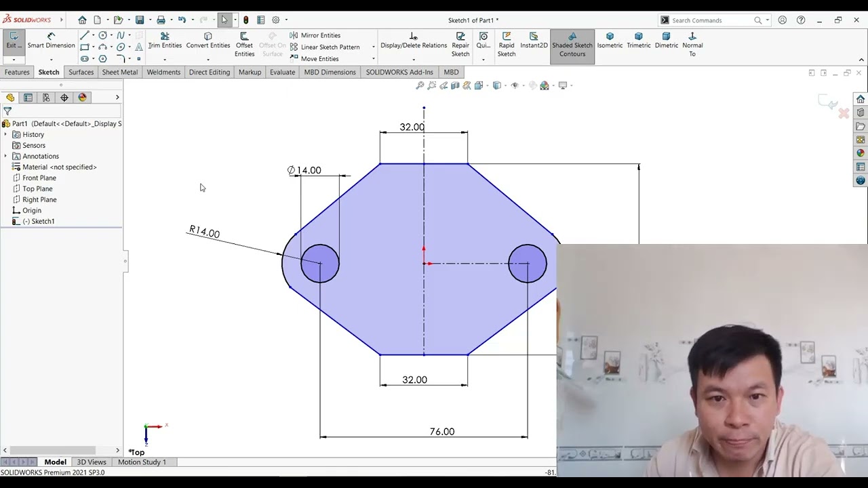Click the Save icon
Viewport: 868px width, 488px height.
(x=140, y=20)
